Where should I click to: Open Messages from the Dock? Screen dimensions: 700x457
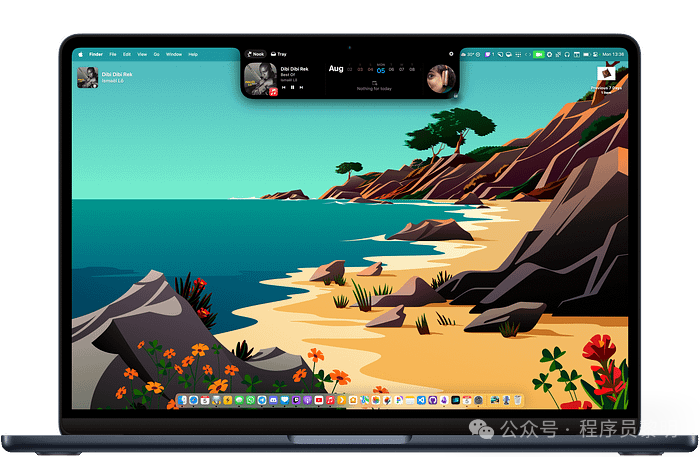(x=239, y=400)
